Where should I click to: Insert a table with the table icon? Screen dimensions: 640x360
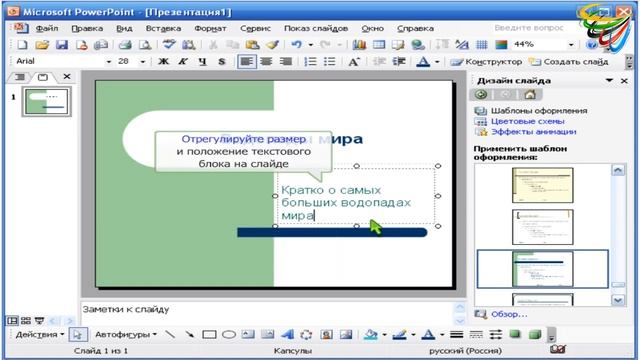click(x=379, y=44)
